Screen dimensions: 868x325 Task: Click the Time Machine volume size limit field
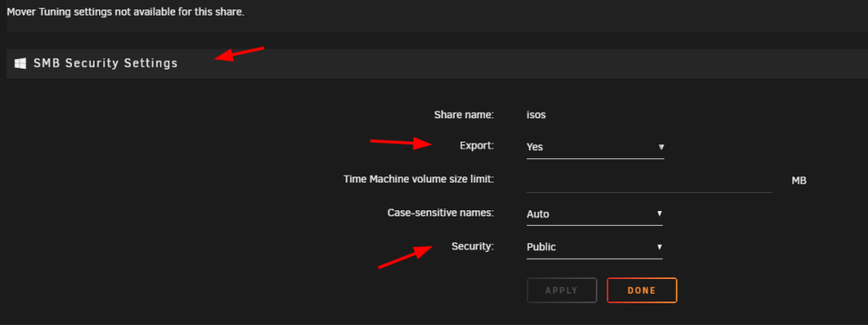pyautogui.click(x=649, y=181)
